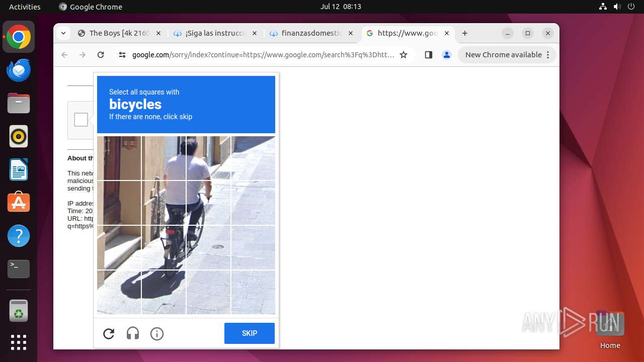The image size is (644, 362).
Task: Go forward in browser history
Action: [83, 55]
